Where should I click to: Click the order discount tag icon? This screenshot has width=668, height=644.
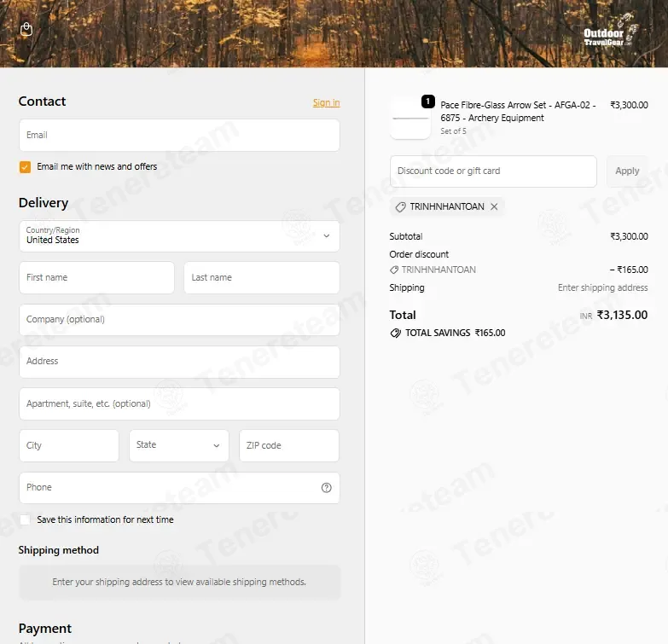click(394, 270)
